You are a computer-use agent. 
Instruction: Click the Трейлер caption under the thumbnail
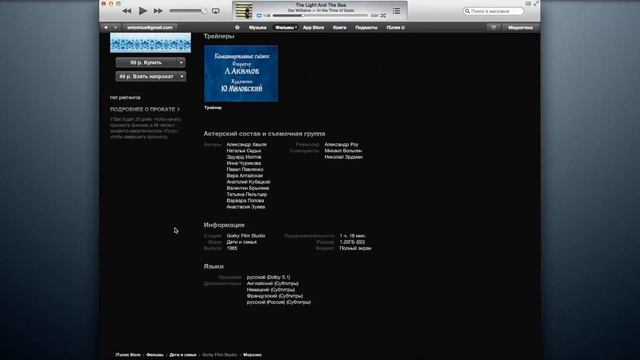pyautogui.click(x=213, y=108)
